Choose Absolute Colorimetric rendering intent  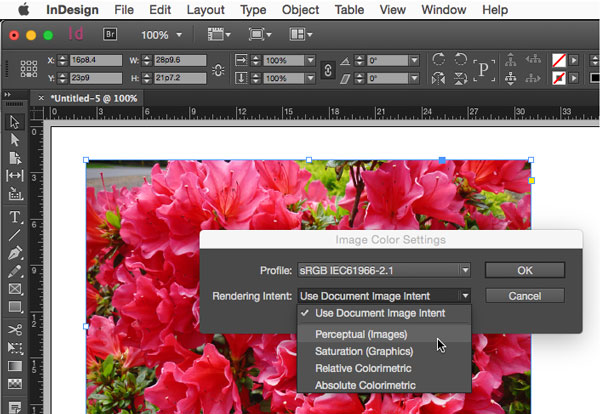384,385
